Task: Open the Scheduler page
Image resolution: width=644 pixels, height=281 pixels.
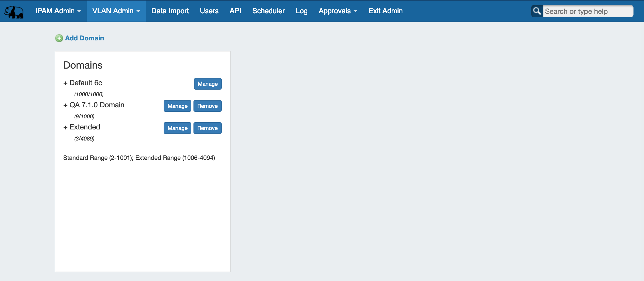Action: [x=268, y=11]
